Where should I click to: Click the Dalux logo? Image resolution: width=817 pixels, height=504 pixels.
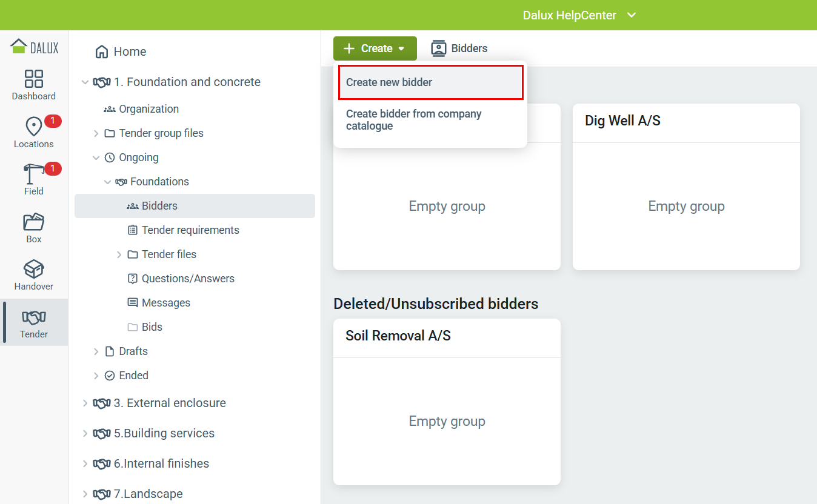pos(35,47)
